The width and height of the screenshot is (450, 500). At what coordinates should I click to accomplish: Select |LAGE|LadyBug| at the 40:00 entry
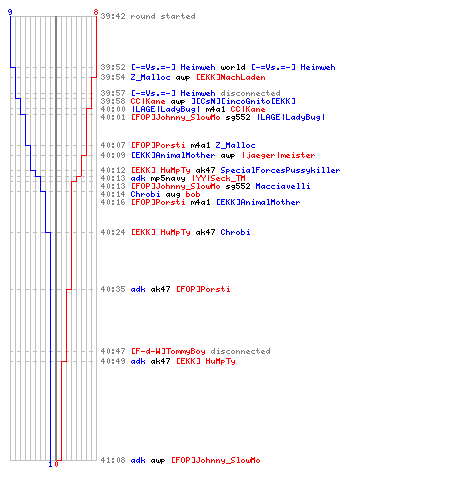point(166,109)
